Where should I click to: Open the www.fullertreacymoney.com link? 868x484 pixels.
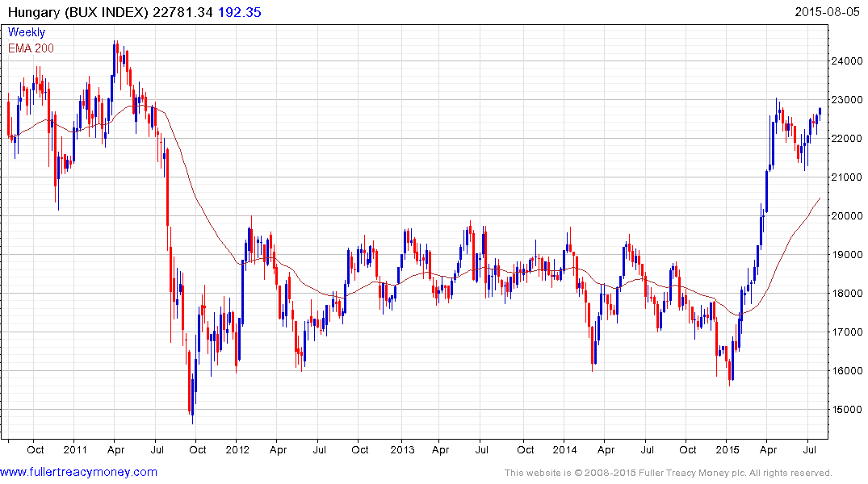tap(78, 473)
